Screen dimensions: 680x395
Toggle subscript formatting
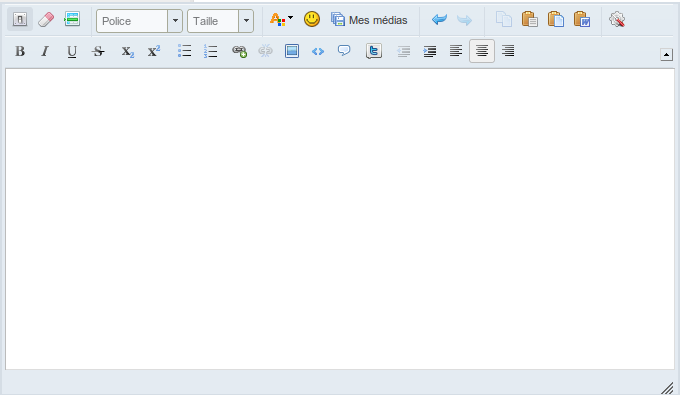(x=128, y=52)
